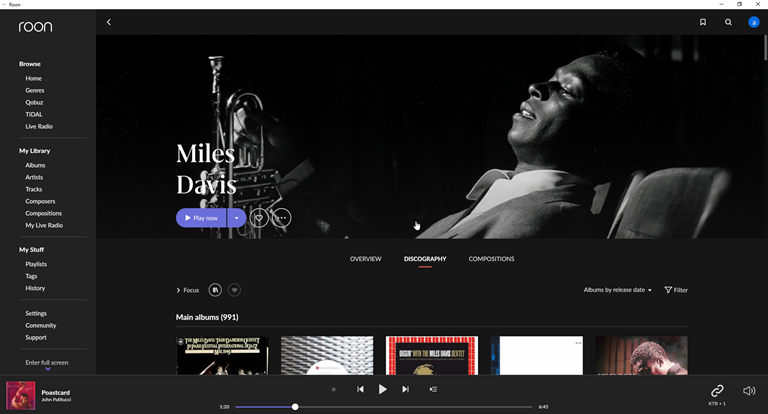This screenshot has width=768, height=414.
Task: Open the three-dot more options button
Action: [x=282, y=218]
